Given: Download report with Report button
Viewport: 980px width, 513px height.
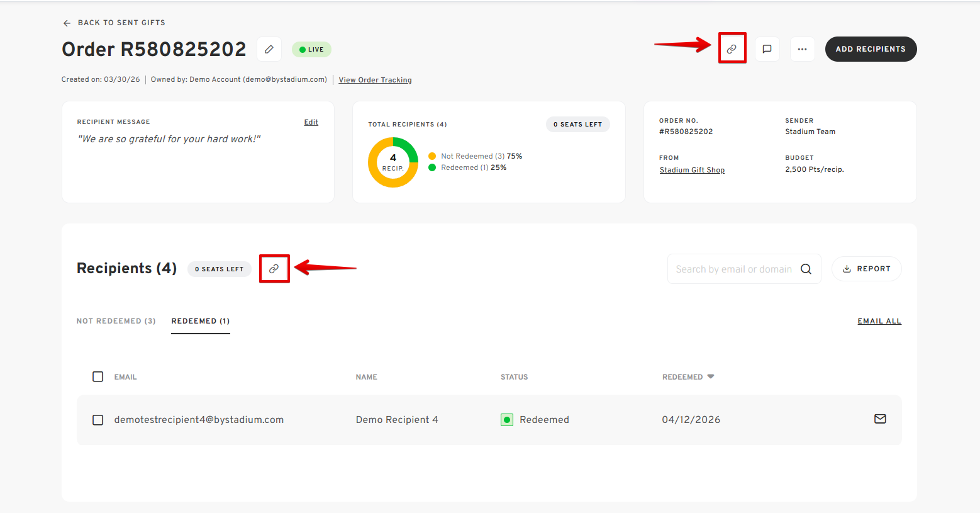Looking at the screenshot, I should tap(866, 269).
